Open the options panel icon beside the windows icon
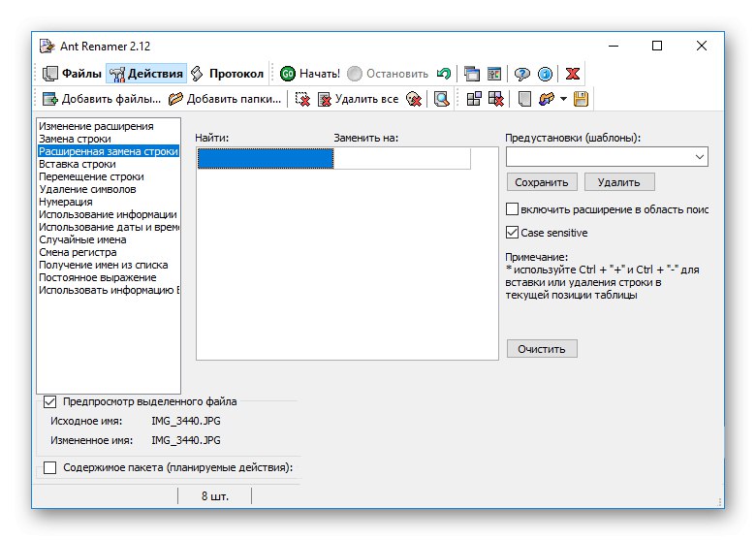Screen dimensions: 756x540 coord(494,74)
